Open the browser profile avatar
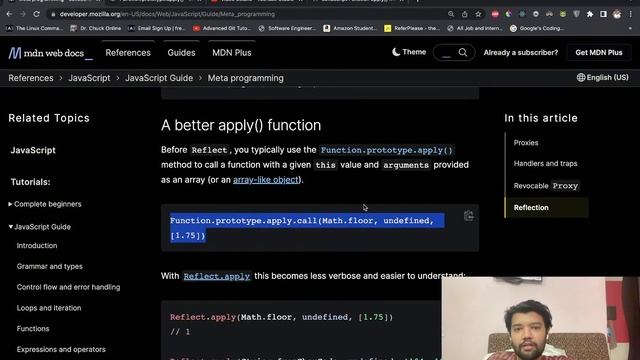 coord(617,14)
